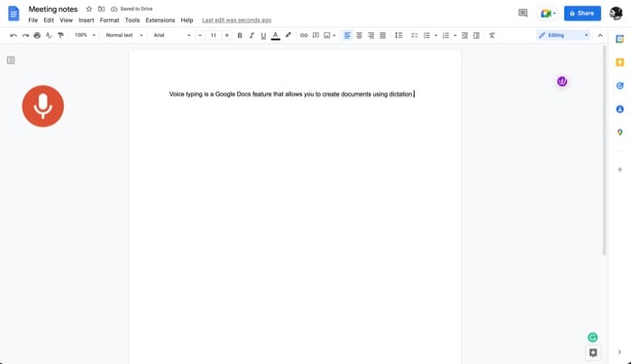Print the document
The image size is (631, 364).
[37, 35]
